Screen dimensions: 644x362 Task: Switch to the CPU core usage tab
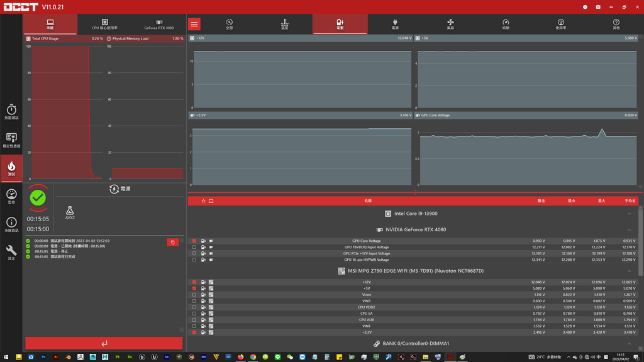pyautogui.click(x=105, y=25)
